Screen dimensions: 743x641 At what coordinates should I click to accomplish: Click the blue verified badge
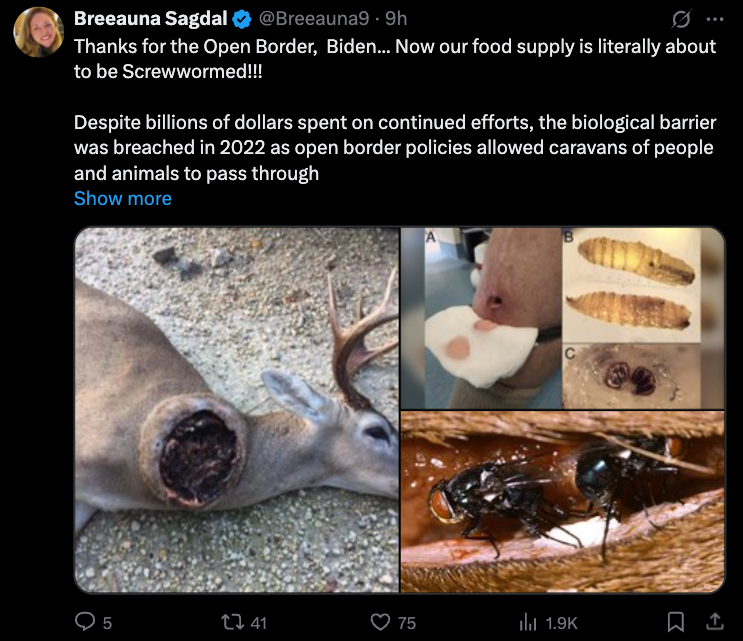242,19
